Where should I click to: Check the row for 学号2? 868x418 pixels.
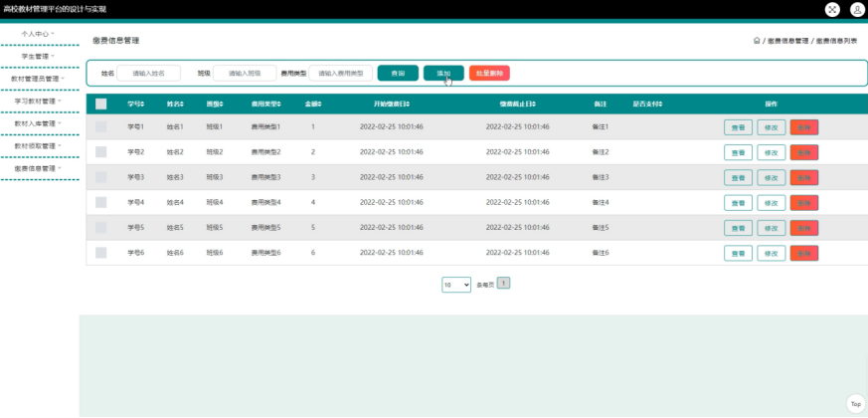(x=100, y=152)
